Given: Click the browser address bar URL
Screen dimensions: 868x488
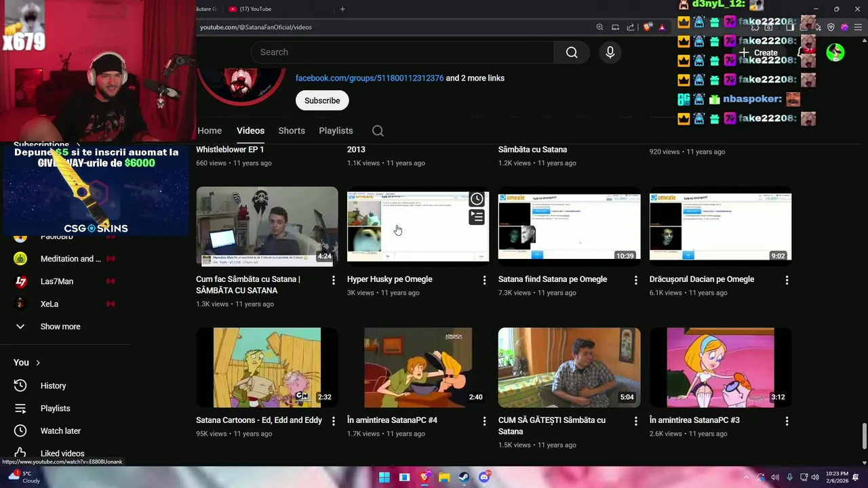Looking at the screenshot, I should coord(256,27).
